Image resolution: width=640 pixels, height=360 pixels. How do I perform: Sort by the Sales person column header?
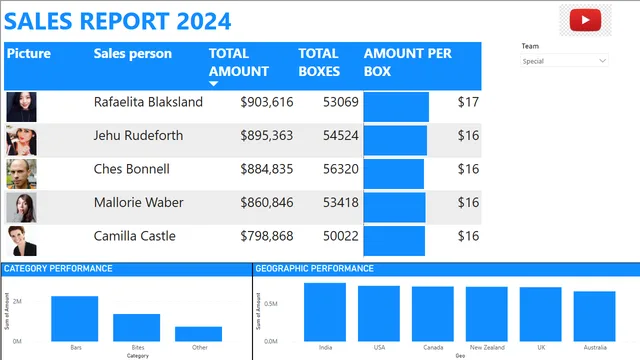pyautogui.click(x=133, y=53)
